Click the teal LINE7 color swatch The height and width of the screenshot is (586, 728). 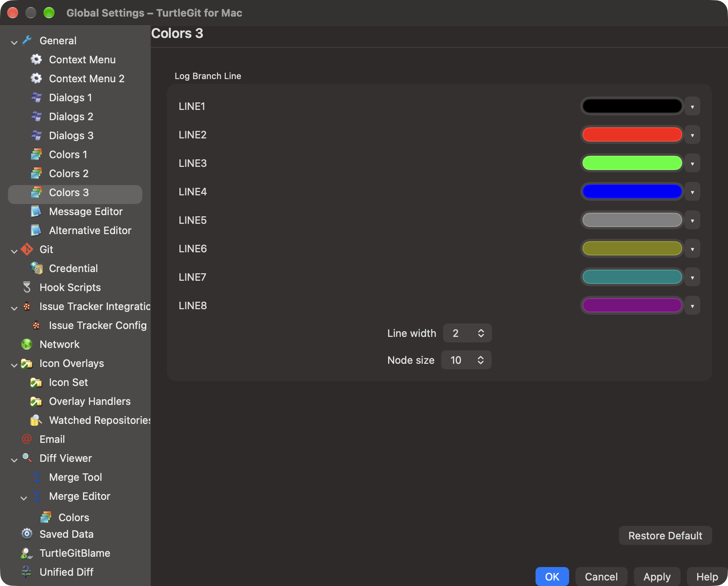pyautogui.click(x=632, y=277)
